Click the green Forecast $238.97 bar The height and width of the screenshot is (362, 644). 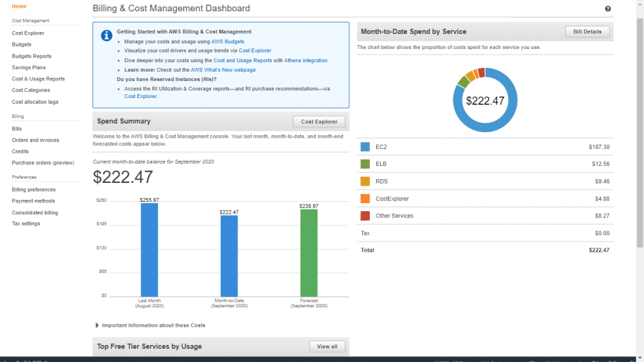coord(309,253)
